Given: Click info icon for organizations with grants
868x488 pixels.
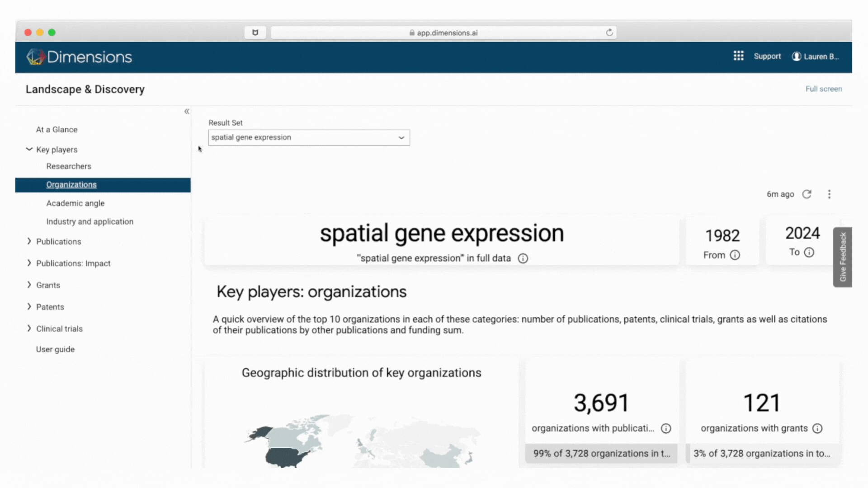Looking at the screenshot, I should (x=817, y=428).
